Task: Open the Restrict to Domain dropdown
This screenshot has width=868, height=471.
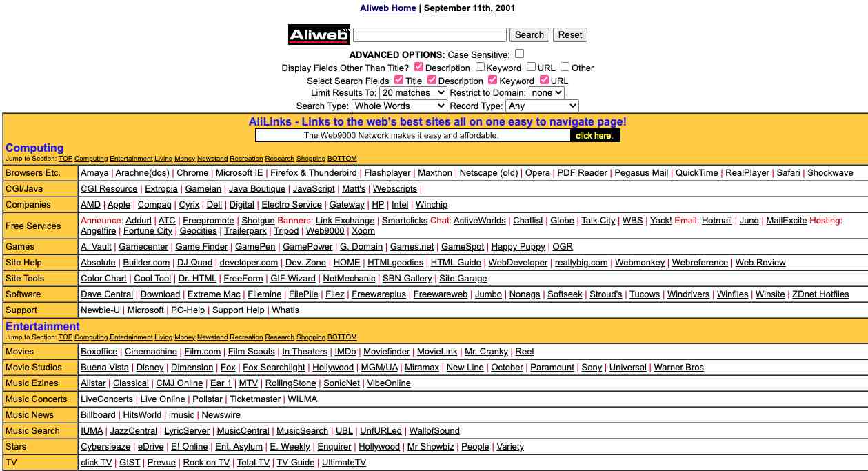Action: [547, 92]
